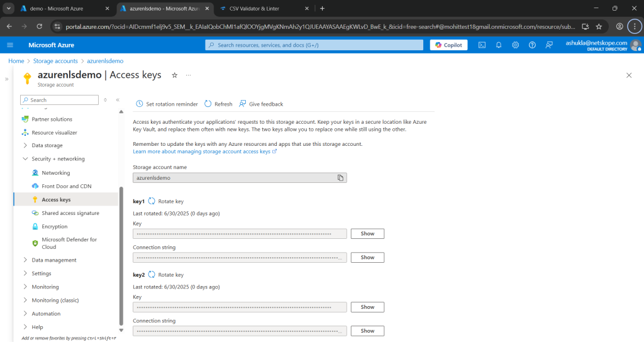The height and width of the screenshot is (342, 644).
Task: Open a new browser tab
Action: pos(322,9)
